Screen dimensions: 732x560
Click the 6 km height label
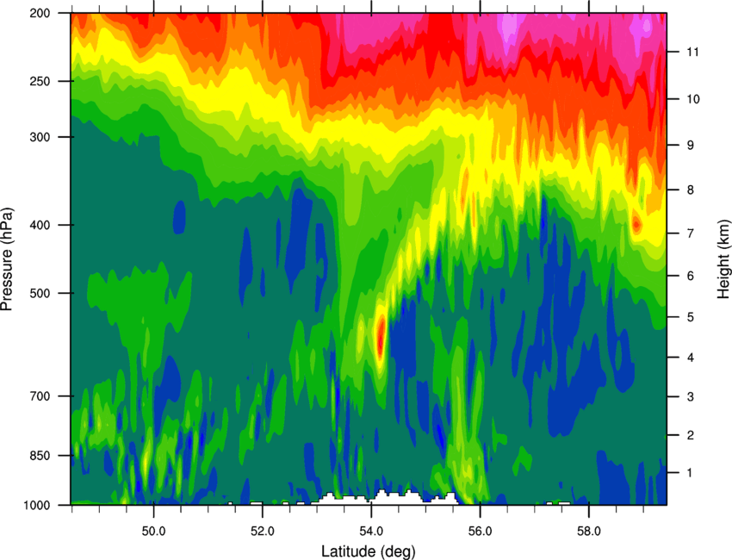click(x=690, y=276)
